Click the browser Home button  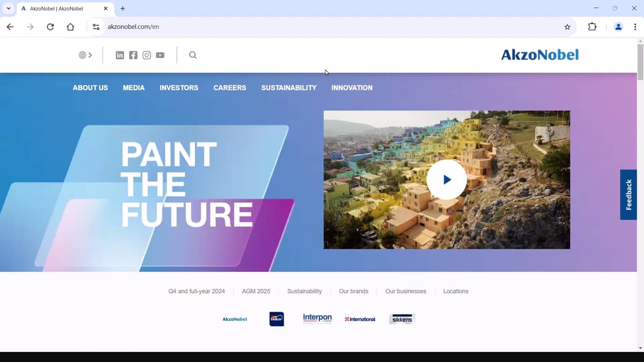[x=70, y=27]
